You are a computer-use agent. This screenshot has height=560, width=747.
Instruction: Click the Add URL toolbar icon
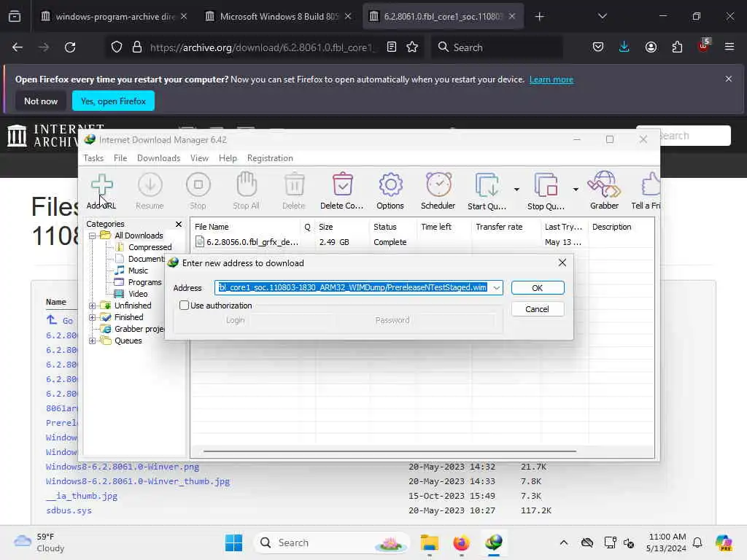pos(101,191)
